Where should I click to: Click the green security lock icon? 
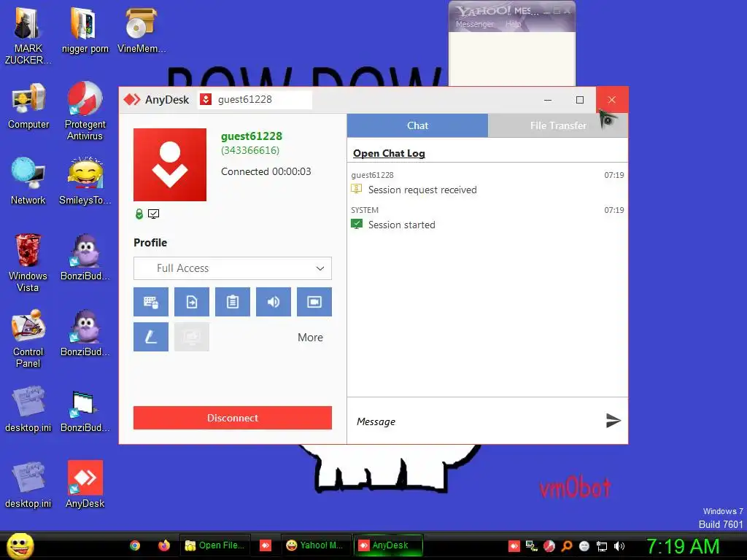click(139, 214)
